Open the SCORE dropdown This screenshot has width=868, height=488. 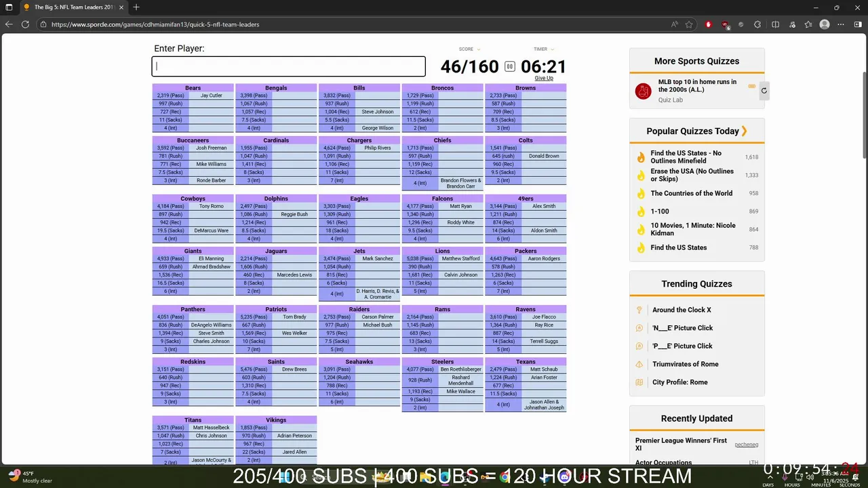pyautogui.click(x=470, y=49)
